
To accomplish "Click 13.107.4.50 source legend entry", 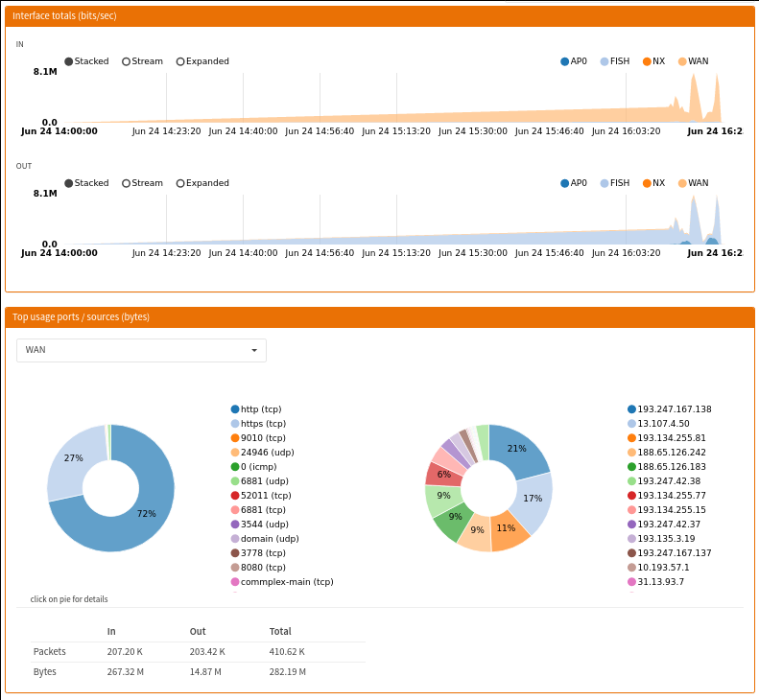I will pyautogui.click(x=658, y=424).
